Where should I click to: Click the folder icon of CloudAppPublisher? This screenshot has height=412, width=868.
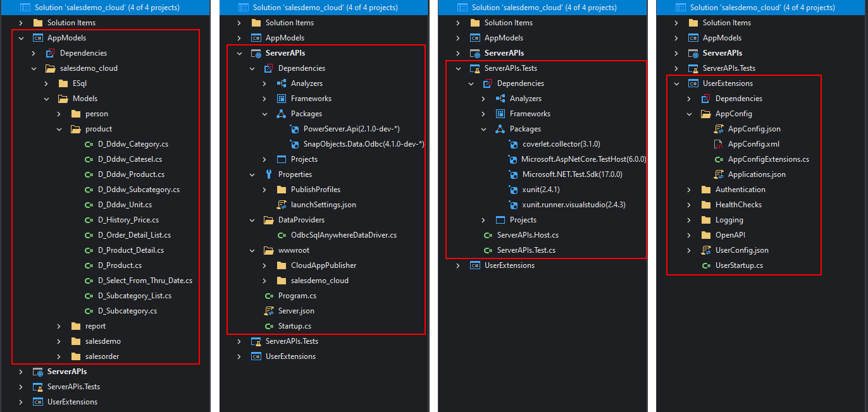pos(282,265)
